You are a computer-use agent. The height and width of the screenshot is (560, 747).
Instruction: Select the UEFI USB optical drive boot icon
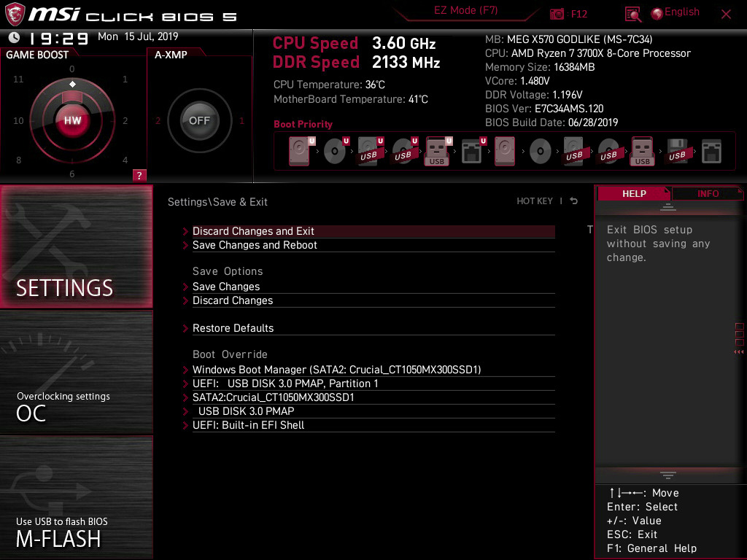pyautogui.click(x=404, y=151)
